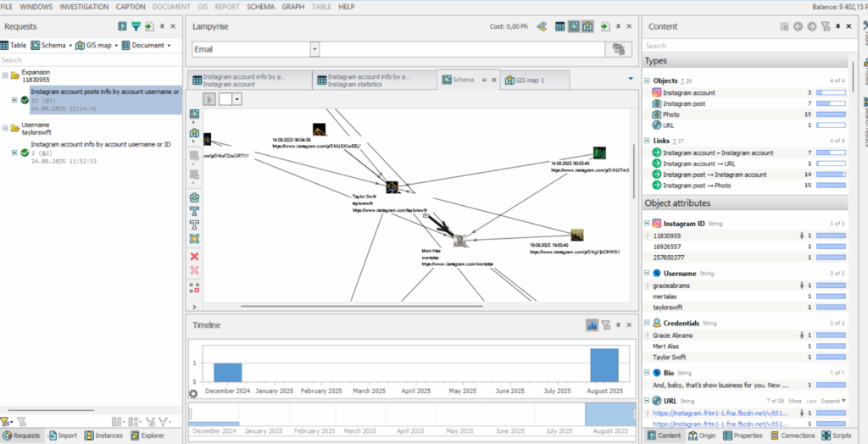Screen dimensions: 868x444
Task: Click the forward arrow in Content panel
Action: coord(811,26)
